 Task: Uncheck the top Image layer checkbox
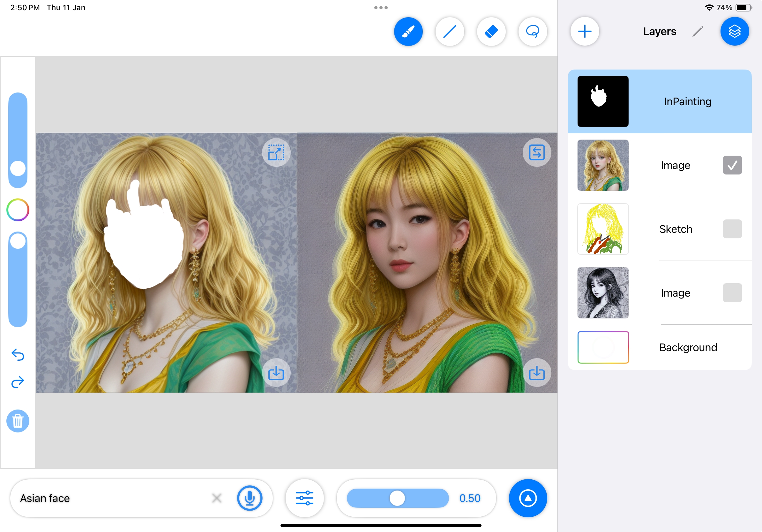pyautogui.click(x=732, y=165)
